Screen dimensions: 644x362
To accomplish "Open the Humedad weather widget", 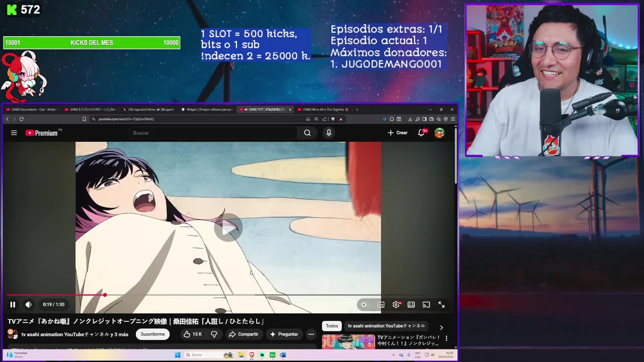I will 16,354.
